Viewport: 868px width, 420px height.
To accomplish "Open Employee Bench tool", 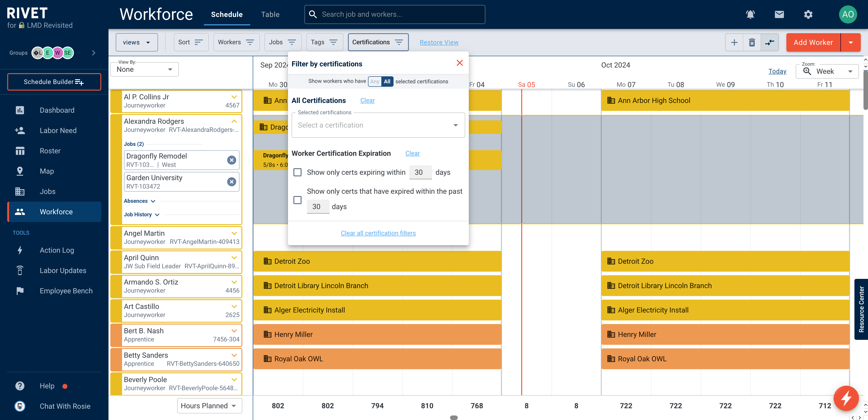I will (x=54, y=291).
